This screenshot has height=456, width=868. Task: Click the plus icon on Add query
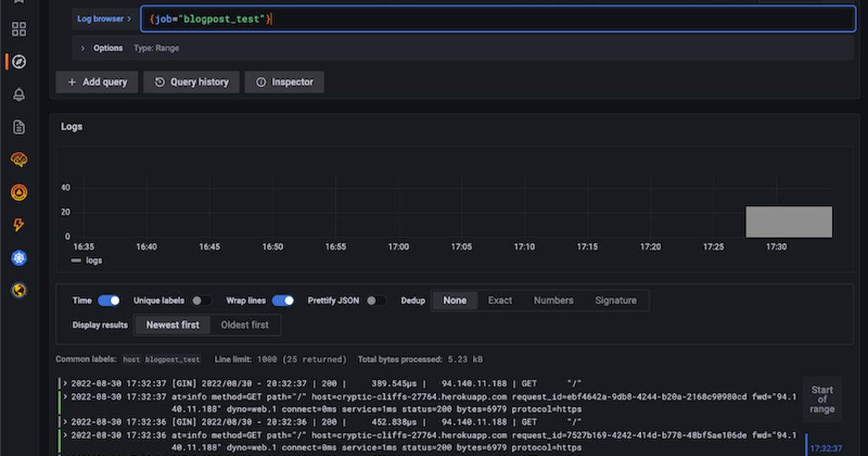tap(72, 83)
